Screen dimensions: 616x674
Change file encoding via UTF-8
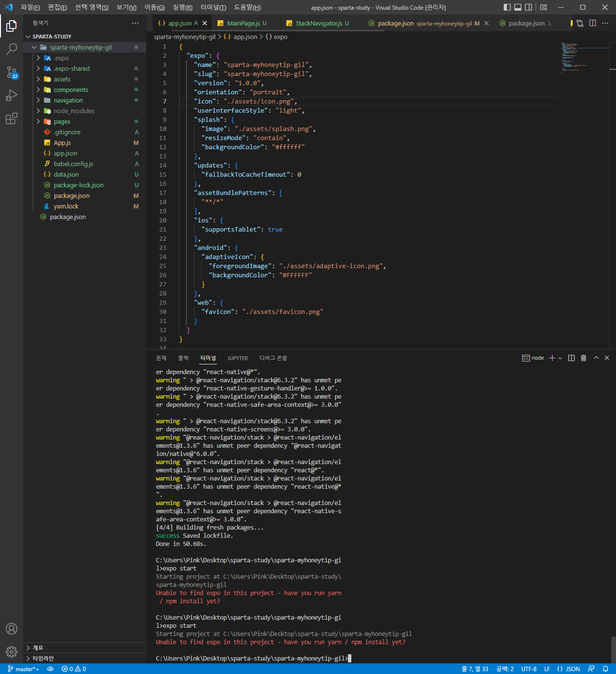pos(529,669)
